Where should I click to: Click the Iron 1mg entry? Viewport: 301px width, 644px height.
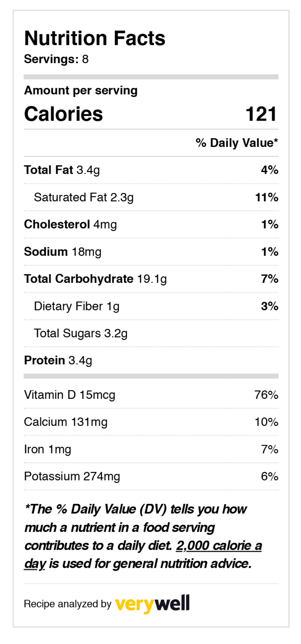tap(48, 449)
